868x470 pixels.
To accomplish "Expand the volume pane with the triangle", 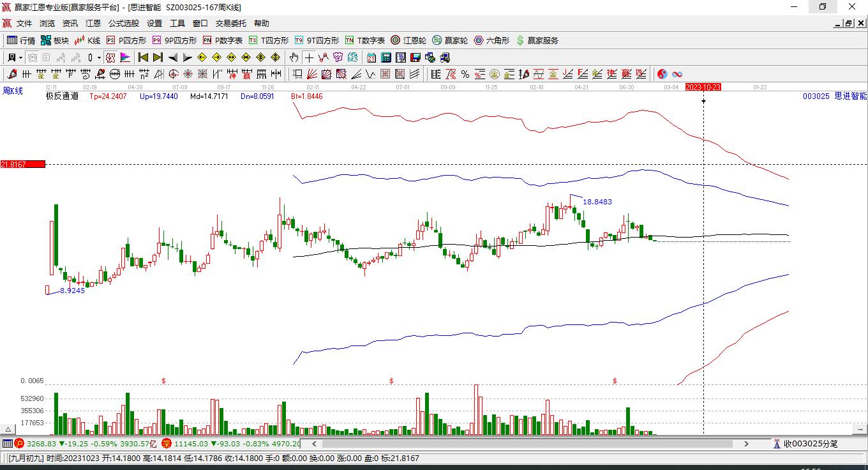I will click(x=8, y=429).
